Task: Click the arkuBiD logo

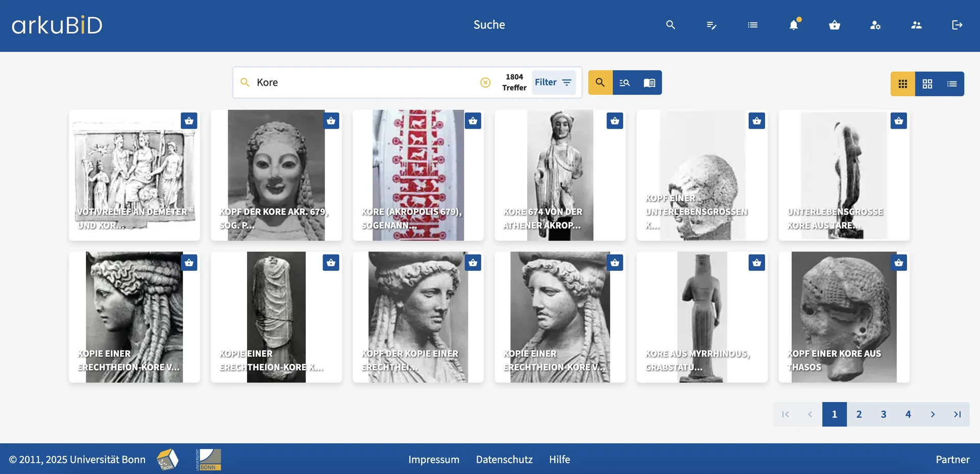Action: [x=57, y=25]
